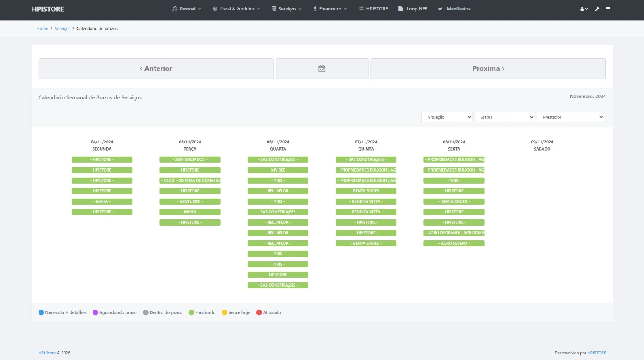Image resolution: width=644 pixels, height=360 pixels.
Task: Open the Pessoal menu
Action: [x=187, y=9]
